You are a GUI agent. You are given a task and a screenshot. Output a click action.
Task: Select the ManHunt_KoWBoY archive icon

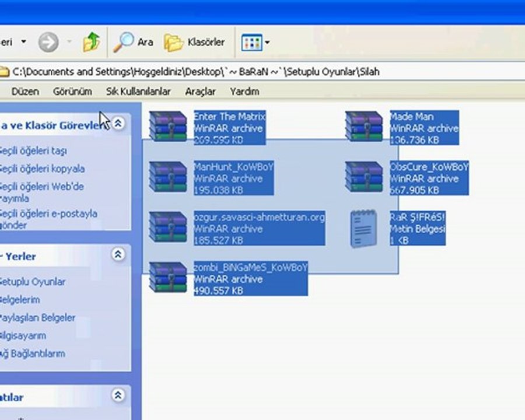168,177
